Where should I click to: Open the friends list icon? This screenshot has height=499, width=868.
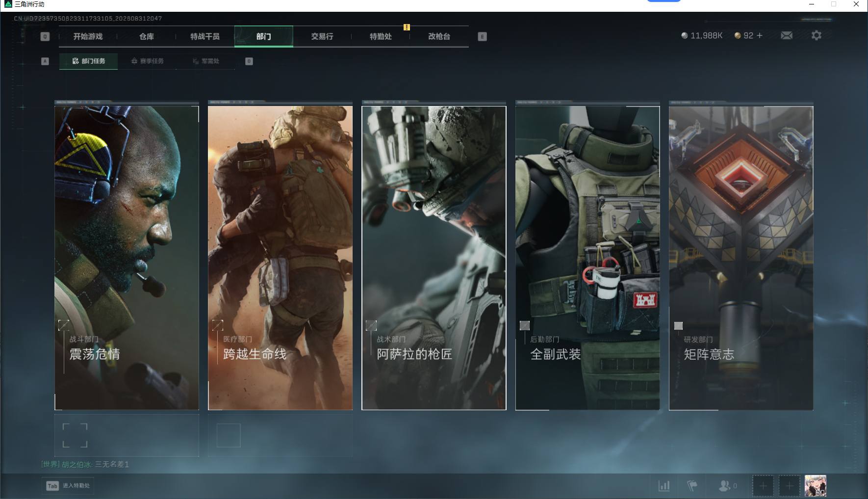click(x=728, y=486)
